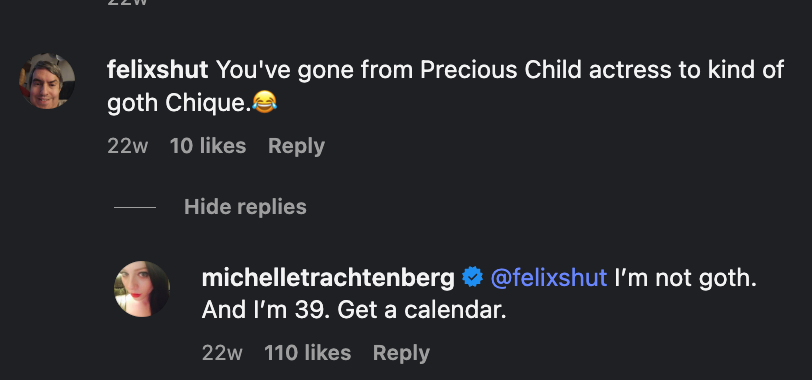
Task: Open the @felixshut mention link
Action: point(548,278)
